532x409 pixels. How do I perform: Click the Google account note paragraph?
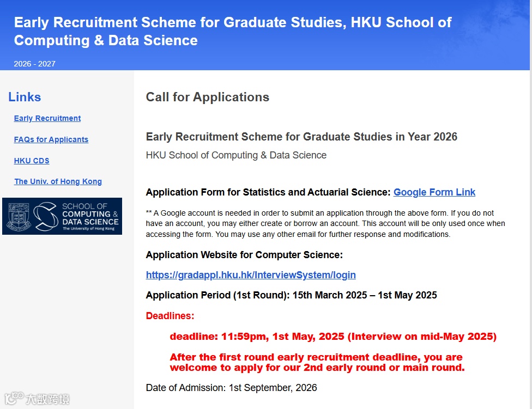point(325,223)
